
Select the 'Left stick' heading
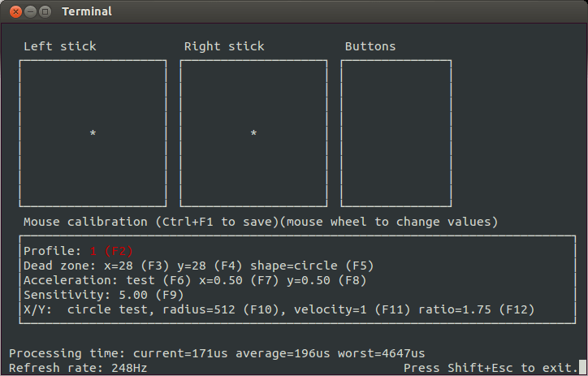[x=60, y=46]
